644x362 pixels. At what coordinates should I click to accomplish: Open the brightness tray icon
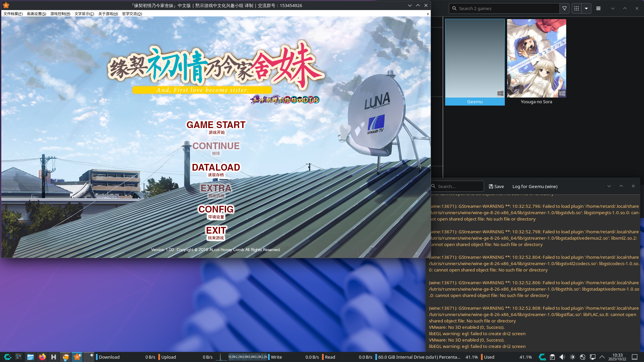(572, 357)
